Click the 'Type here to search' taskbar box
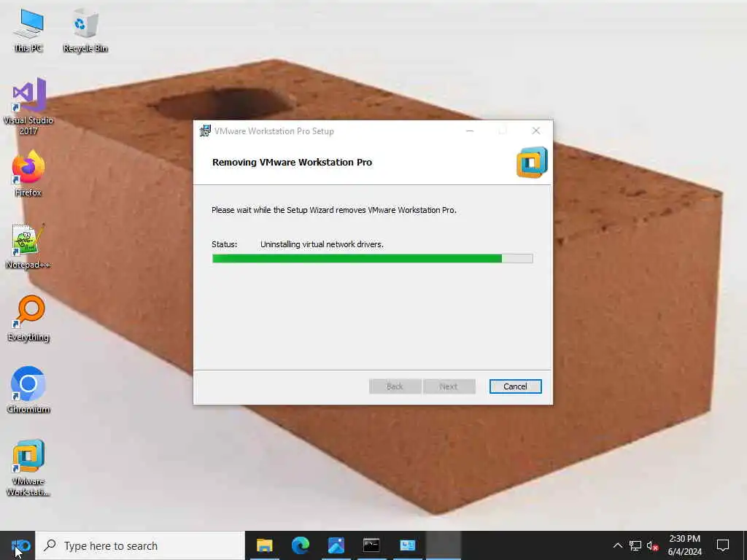The height and width of the screenshot is (560, 747). coord(140,545)
